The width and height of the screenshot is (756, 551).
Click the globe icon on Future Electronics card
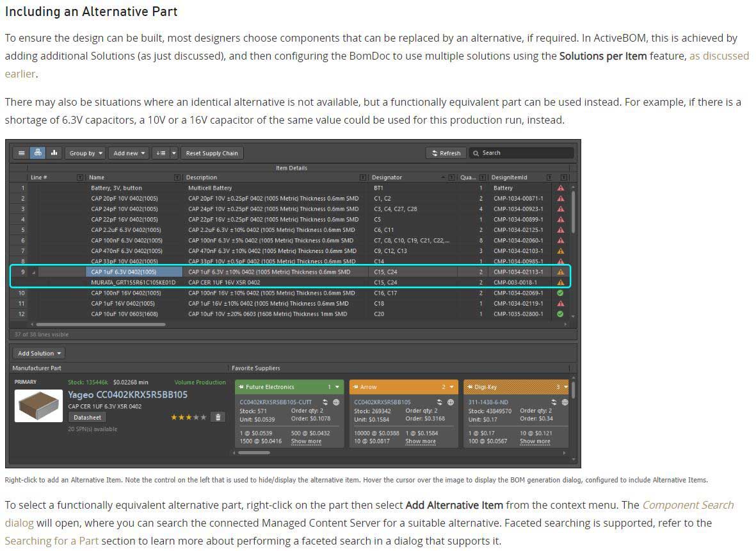click(336, 402)
